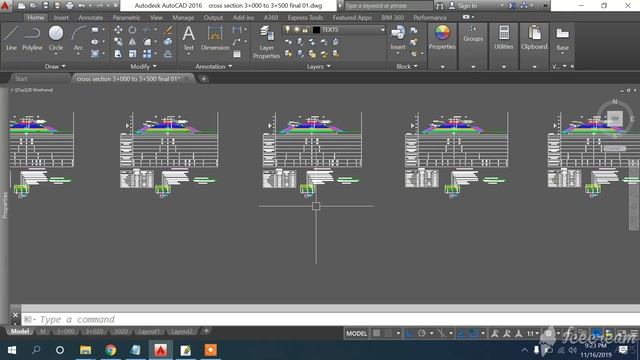Click the Mirror tool in Modify panel
This screenshot has height=360, width=640.
[x=132, y=42]
